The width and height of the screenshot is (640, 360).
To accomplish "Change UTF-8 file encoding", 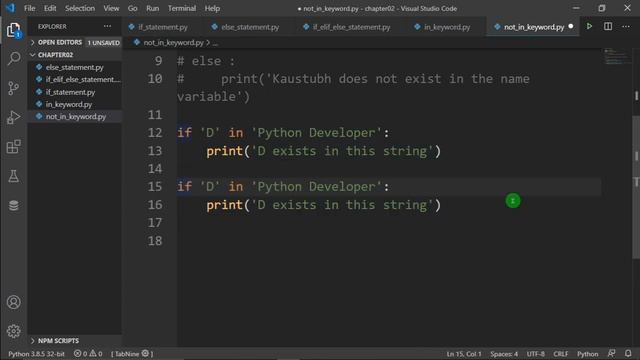I will (x=535, y=354).
